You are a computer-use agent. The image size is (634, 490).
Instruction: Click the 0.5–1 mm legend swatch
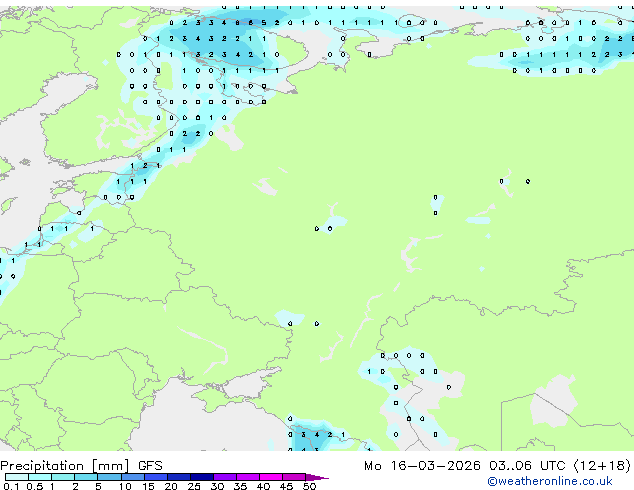(x=40, y=477)
